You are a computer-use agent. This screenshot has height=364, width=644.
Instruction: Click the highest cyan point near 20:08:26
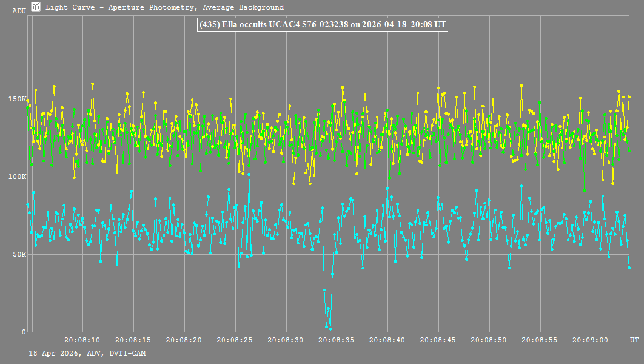[249, 175]
